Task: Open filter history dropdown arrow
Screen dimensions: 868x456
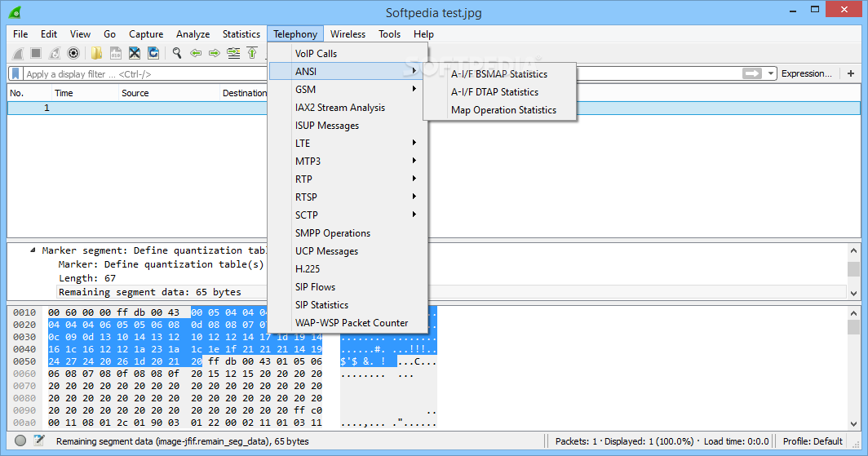Action: click(770, 73)
